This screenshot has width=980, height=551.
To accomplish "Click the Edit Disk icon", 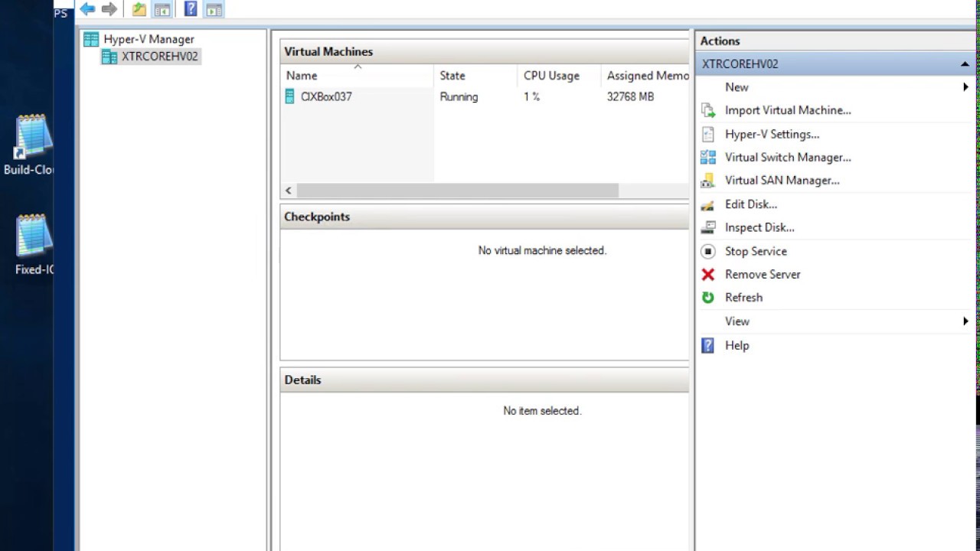I will click(x=708, y=204).
